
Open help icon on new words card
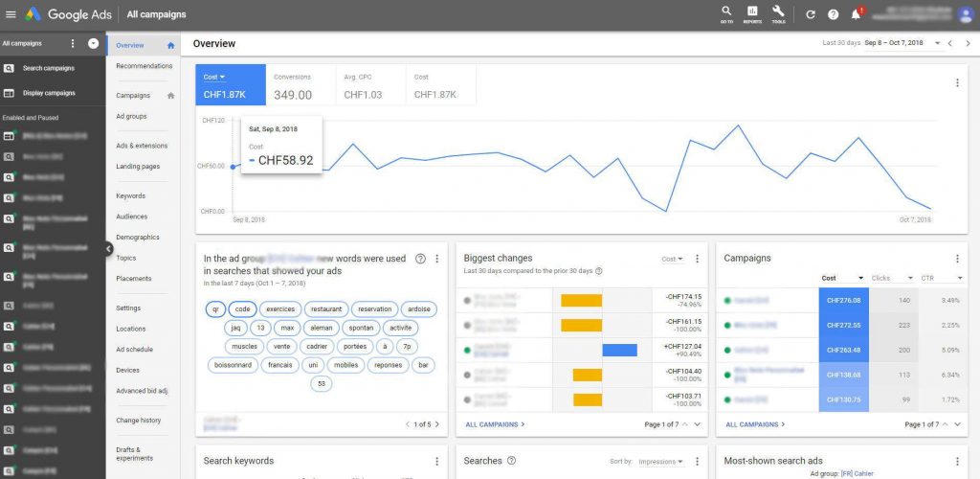tap(420, 259)
